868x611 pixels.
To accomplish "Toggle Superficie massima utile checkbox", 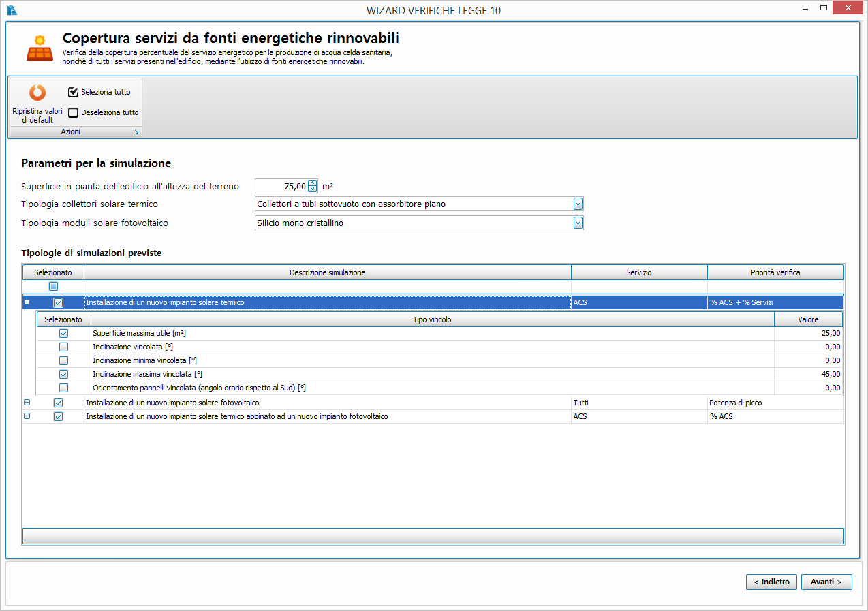I will pos(63,334).
